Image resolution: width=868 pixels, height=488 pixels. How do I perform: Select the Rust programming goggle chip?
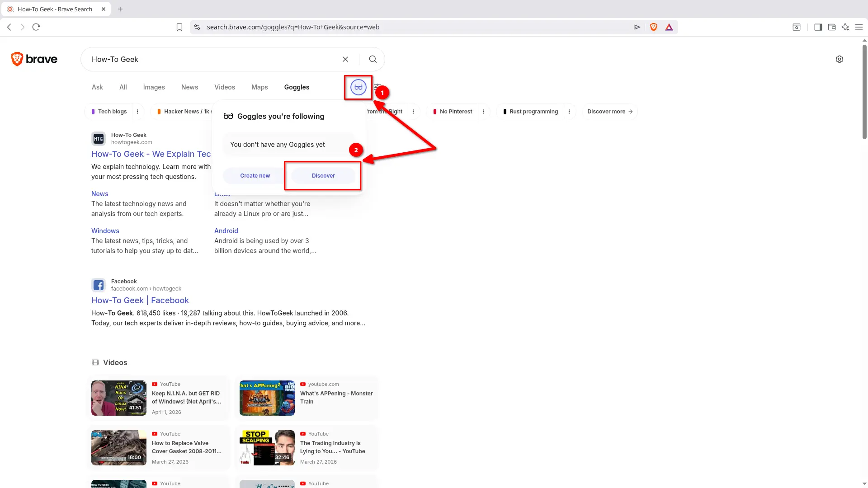[x=530, y=112]
